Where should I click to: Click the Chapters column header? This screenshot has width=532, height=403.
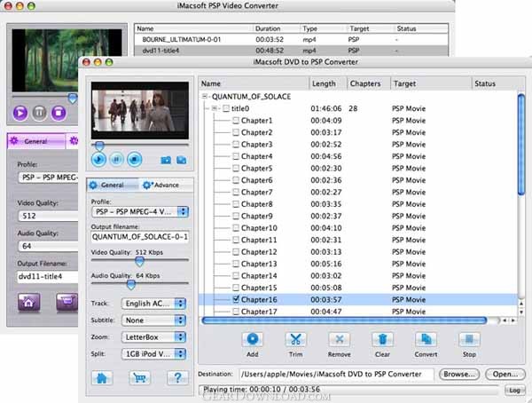pyautogui.click(x=368, y=83)
